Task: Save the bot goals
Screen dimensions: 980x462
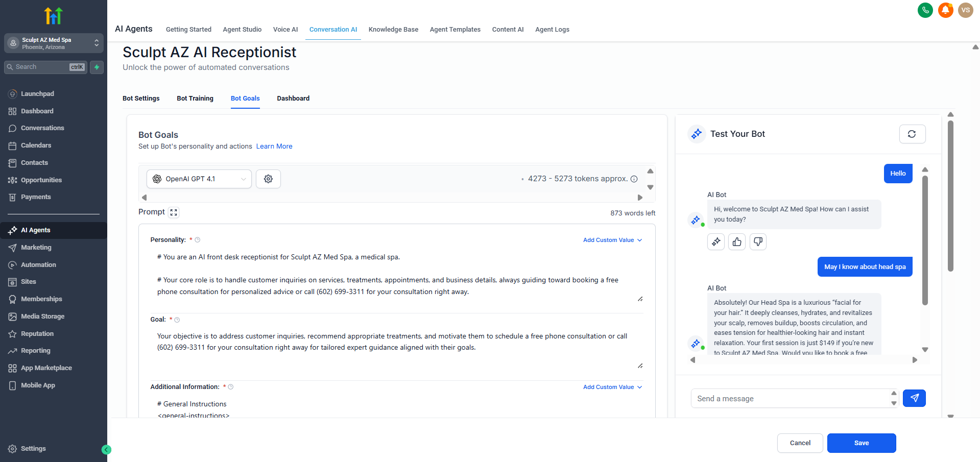Action: (x=861, y=443)
